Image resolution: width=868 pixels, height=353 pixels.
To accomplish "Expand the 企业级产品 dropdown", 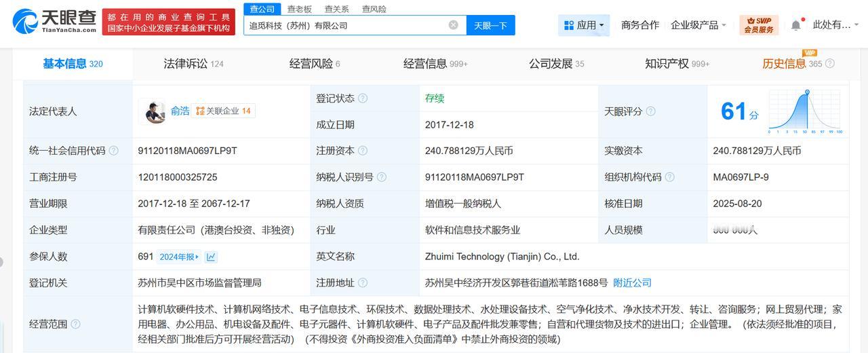I will pyautogui.click(x=698, y=25).
